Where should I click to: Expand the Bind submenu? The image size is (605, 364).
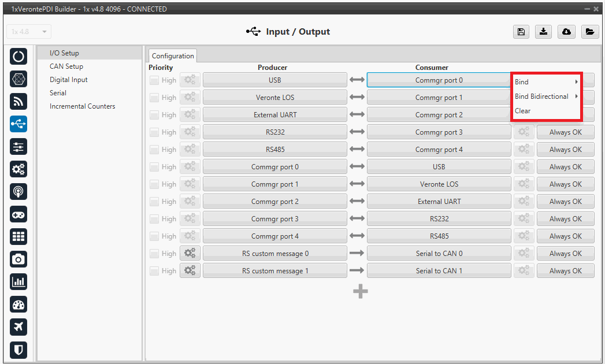tap(546, 82)
